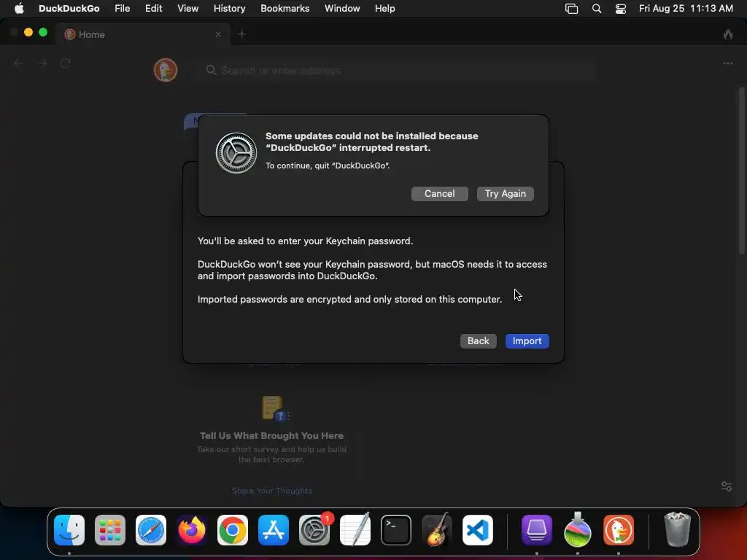This screenshot has height=560, width=747.
Task: Cancel the update restart dialog
Action: point(439,194)
